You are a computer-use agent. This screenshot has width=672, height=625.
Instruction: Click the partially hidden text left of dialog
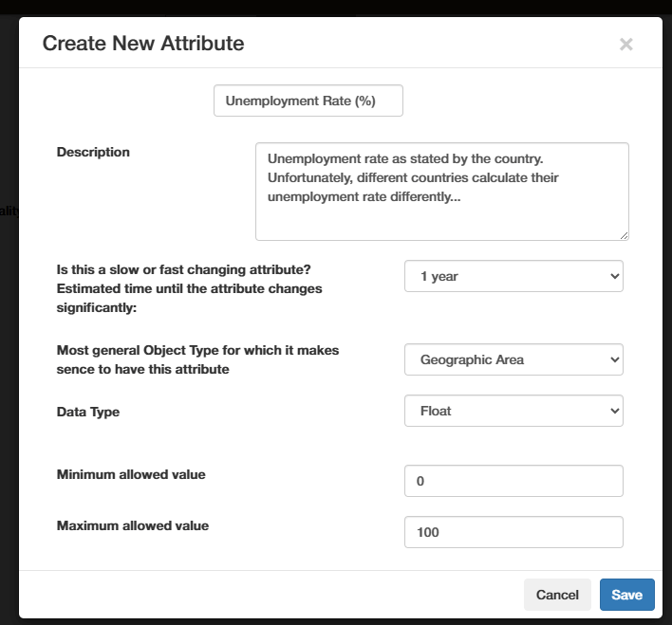pos(9,211)
